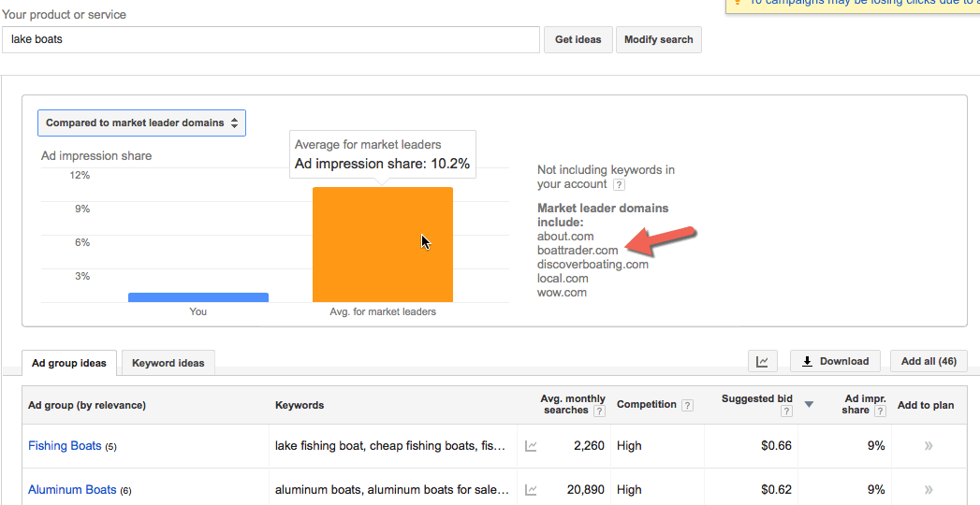This screenshot has width=980, height=505.
Task: Add Fishing Boats group to plan arrow
Action: pyautogui.click(x=929, y=446)
